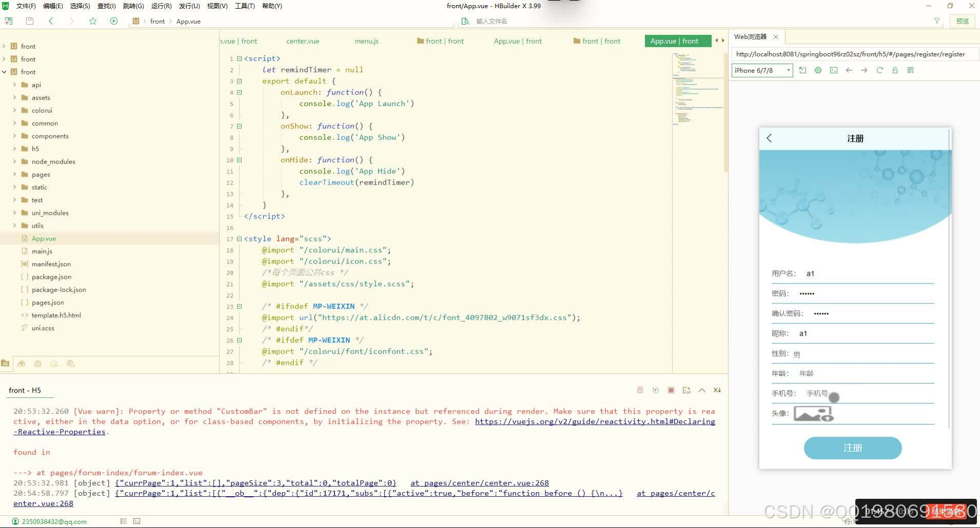Open template.h5.html file
980x528 pixels.
[x=56, y=315]
